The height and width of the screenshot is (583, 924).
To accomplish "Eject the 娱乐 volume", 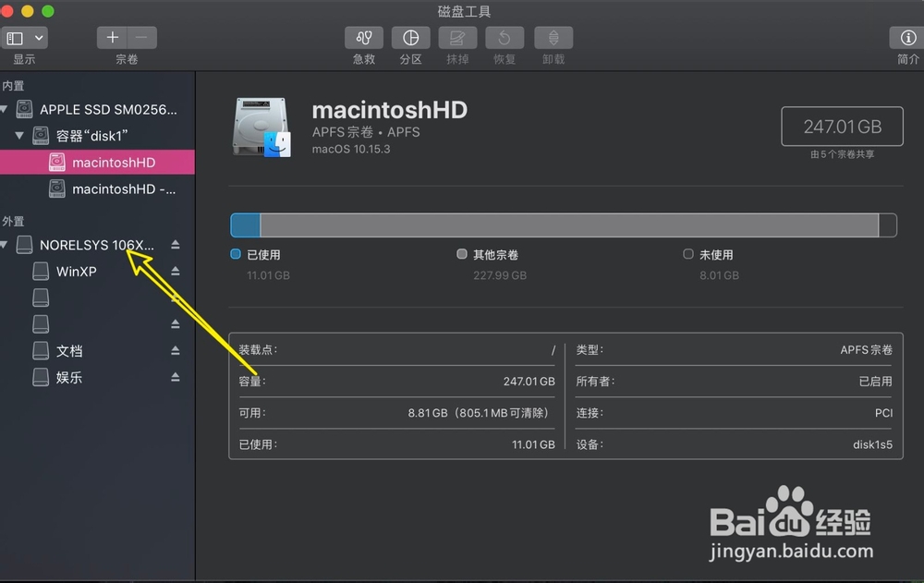I will click(175, 377).
